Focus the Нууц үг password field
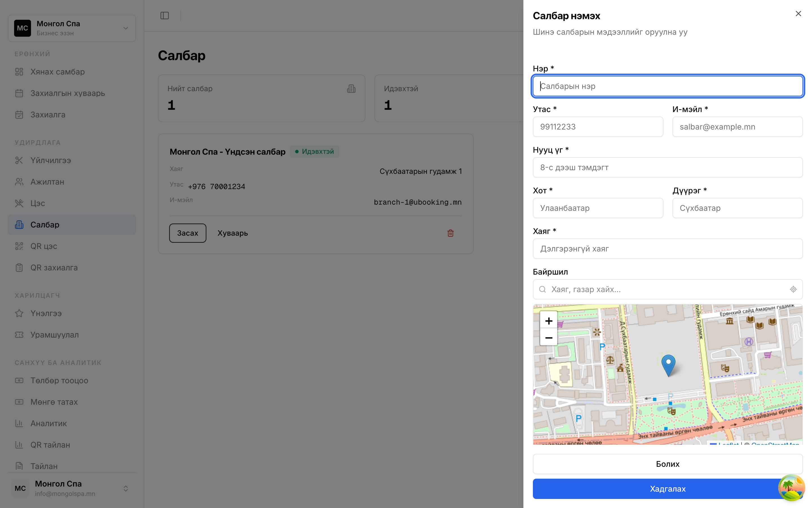Screen dimensions: 812x508 coord(668,167)
